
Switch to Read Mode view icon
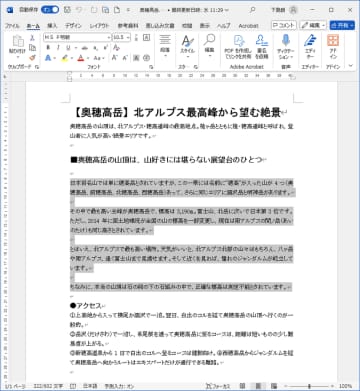point(243,386)
